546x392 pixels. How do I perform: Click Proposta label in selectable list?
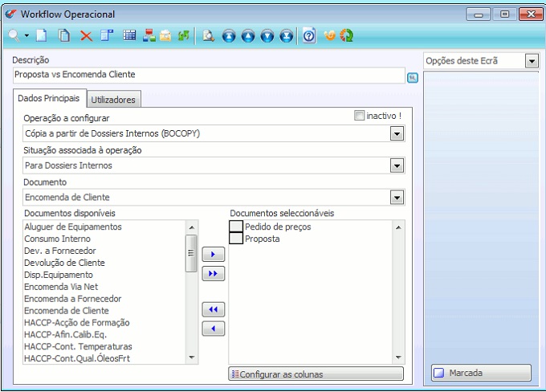(263, 239)
